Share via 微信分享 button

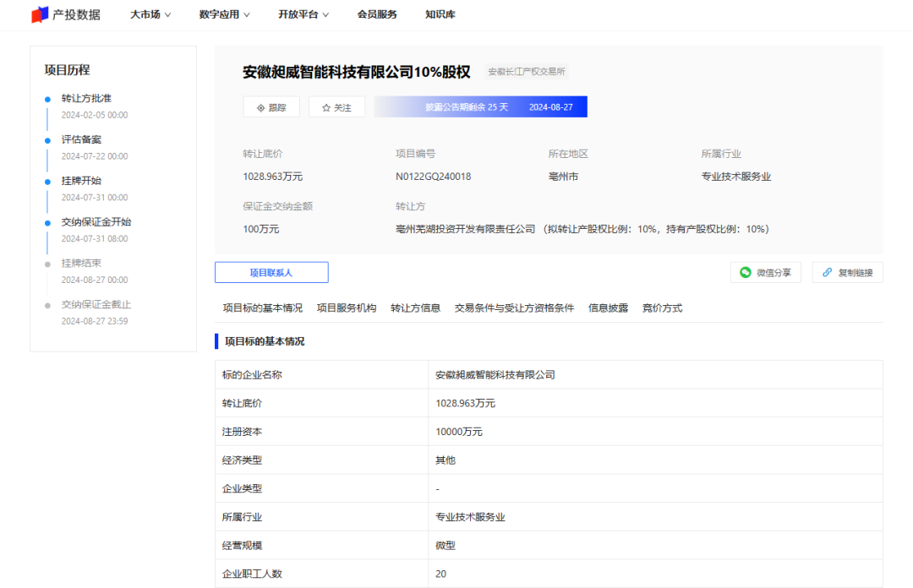point(765,272)
